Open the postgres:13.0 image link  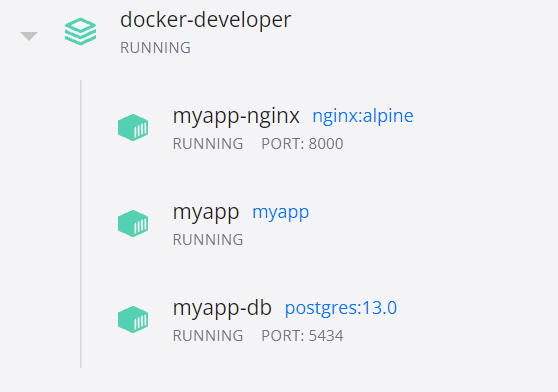coord(341,308)
